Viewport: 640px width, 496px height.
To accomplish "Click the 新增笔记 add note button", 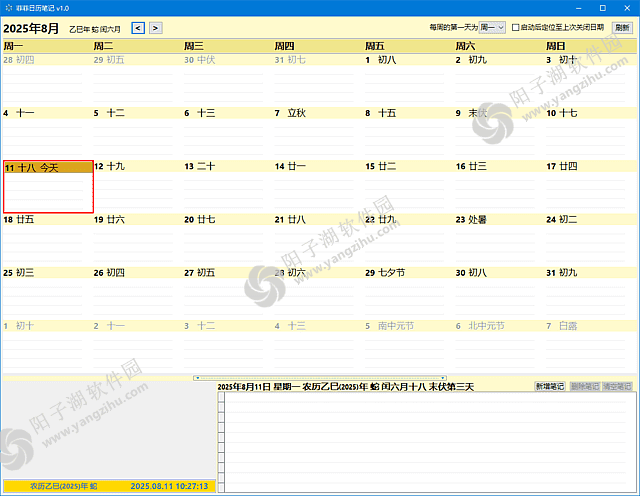I will click(x=549, y=386).
